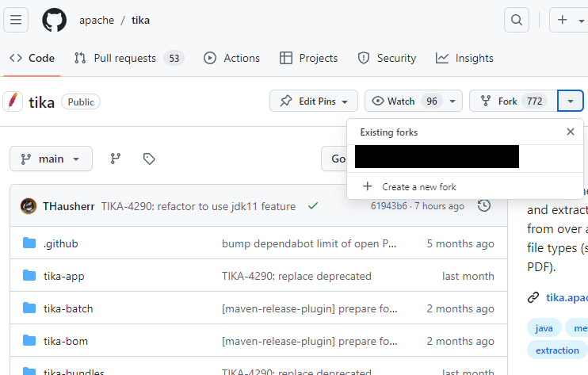
Task: Click the 772 fork count
Action: click(x=534, y=101)
